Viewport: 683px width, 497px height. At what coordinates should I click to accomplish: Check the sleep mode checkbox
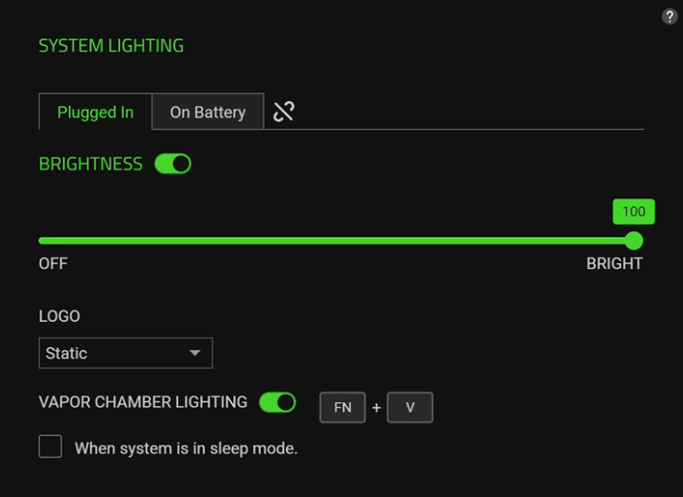point(50,446)
